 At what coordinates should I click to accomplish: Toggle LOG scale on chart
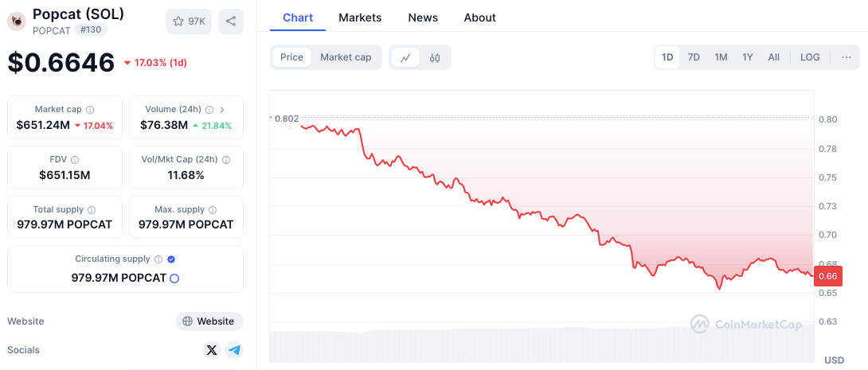click(810, 57)
